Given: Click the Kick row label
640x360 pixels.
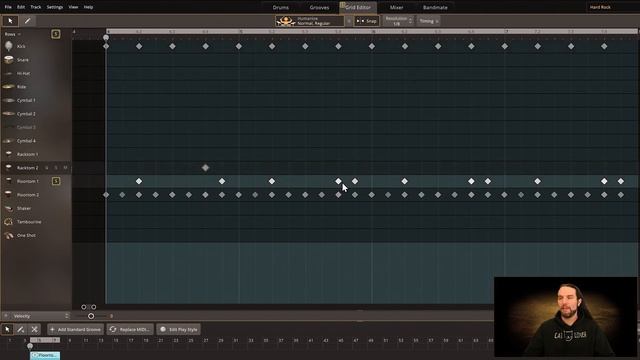Looking at the screenshot, I should (x=21, y=47).
